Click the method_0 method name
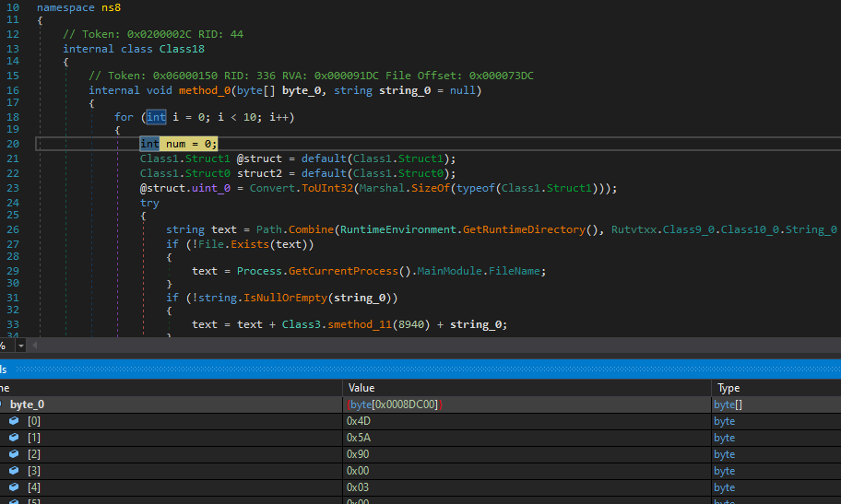Image resolution: width=841 pixels, height=504 pixels. pyautogui.click(x=205, y=90)
